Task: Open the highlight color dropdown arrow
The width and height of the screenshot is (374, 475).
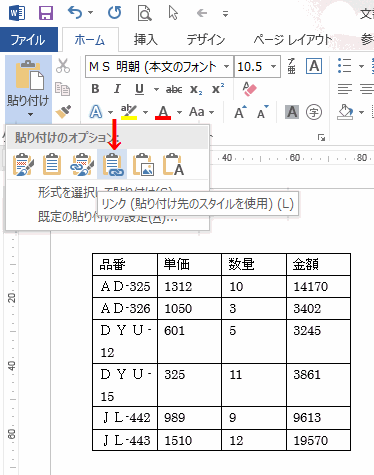Action: tap(145, 113)
